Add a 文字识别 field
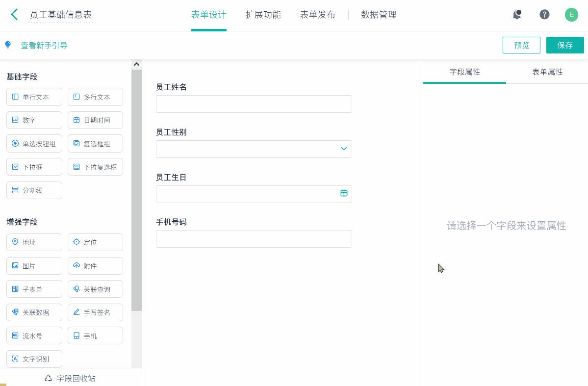588x386 pixels. (34, 359)
